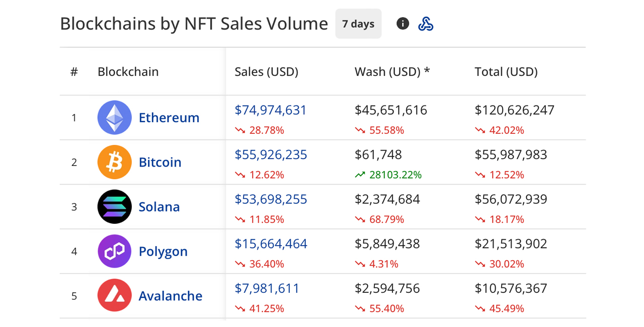This screenshot has height=327, width=644.
Task: Click Polygon's $15,664,464 sales figure
Action: [x=271, y=243]
